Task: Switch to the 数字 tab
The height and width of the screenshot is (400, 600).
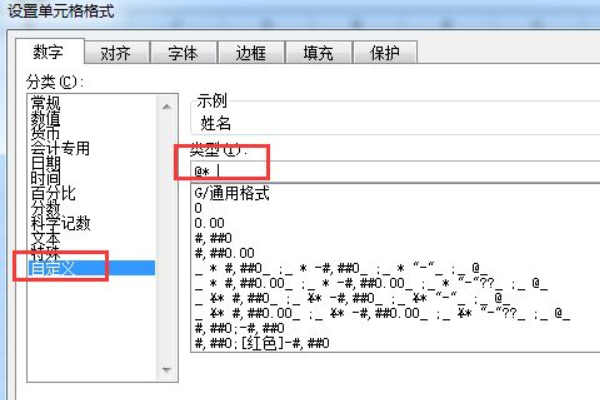Action: [49, 51]
